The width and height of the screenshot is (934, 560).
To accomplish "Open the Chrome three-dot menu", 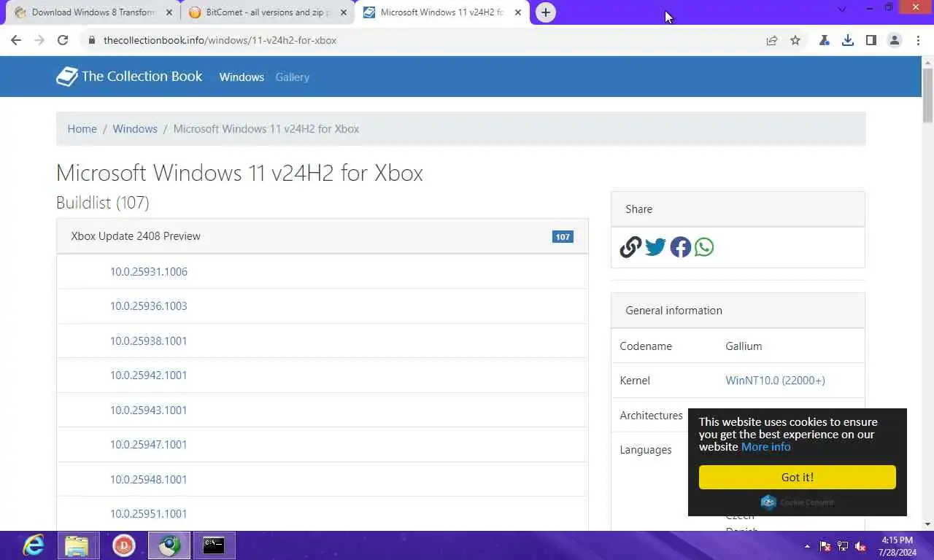I will coord(918,41).
